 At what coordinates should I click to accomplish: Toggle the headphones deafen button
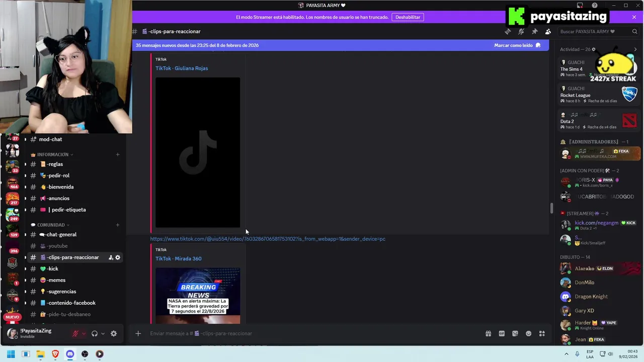(x=94, y=333)
